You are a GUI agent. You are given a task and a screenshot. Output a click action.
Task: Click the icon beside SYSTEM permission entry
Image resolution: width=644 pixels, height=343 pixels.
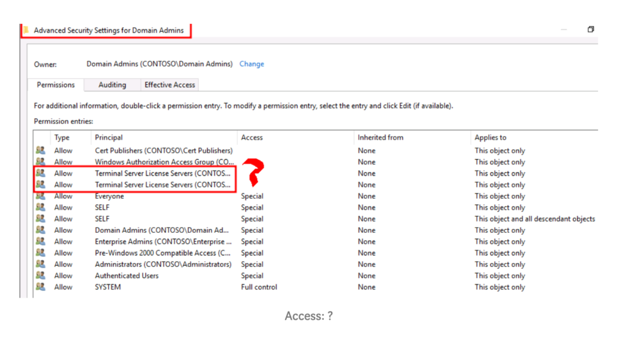point(41,287)
